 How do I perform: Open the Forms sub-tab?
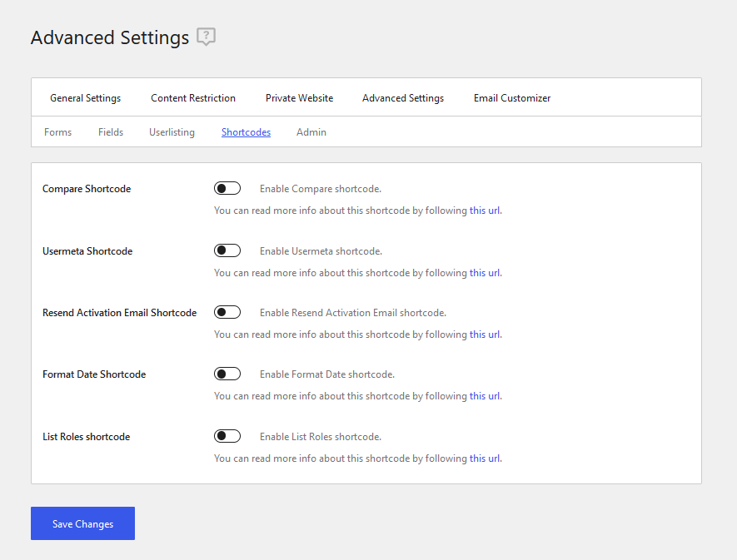coord(58,132)
